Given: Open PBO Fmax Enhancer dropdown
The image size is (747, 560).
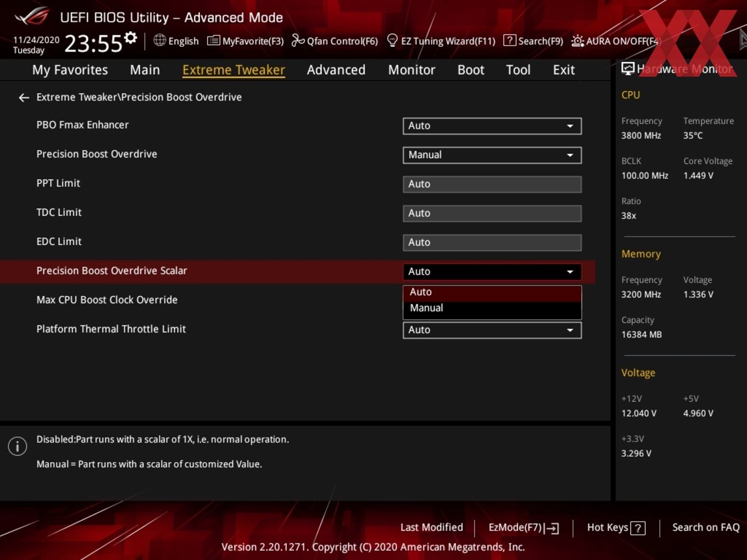Looking at the screenshot, I should pyautogui.click(x=492, y=126).
